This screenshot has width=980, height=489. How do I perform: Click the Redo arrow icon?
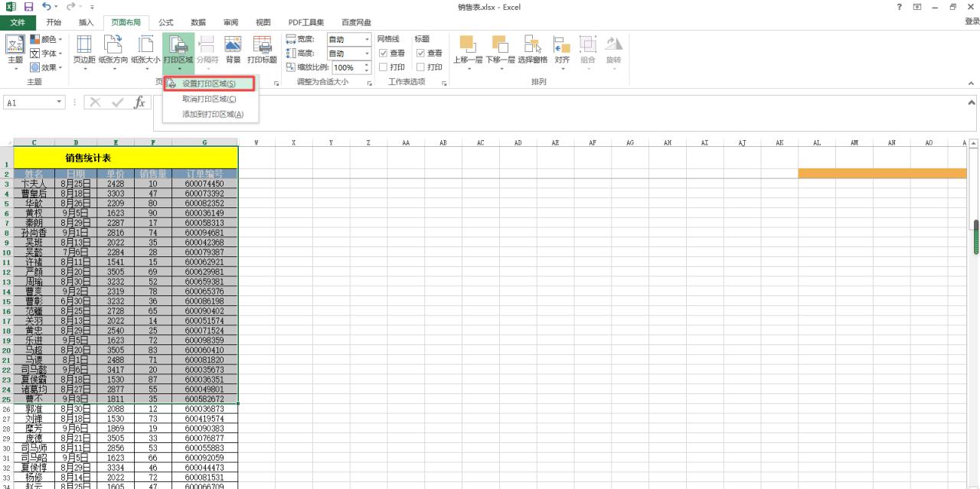(x=70, y=7)
